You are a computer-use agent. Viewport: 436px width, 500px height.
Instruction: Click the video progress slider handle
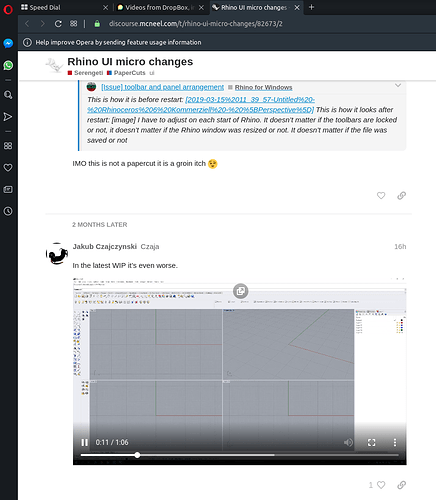coord(137,455)
